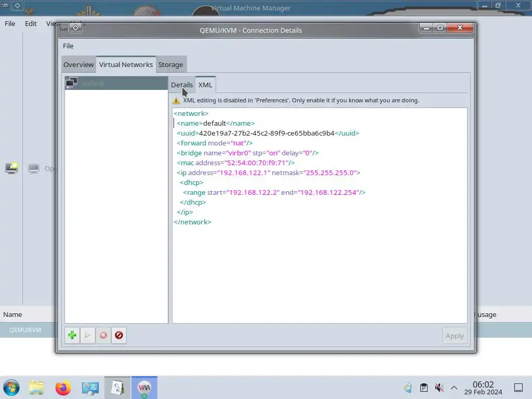Image resolution: width=532 pixels, height=399 pixels.
Task: Click the <network> opening tag line
Action: [191, 113]
